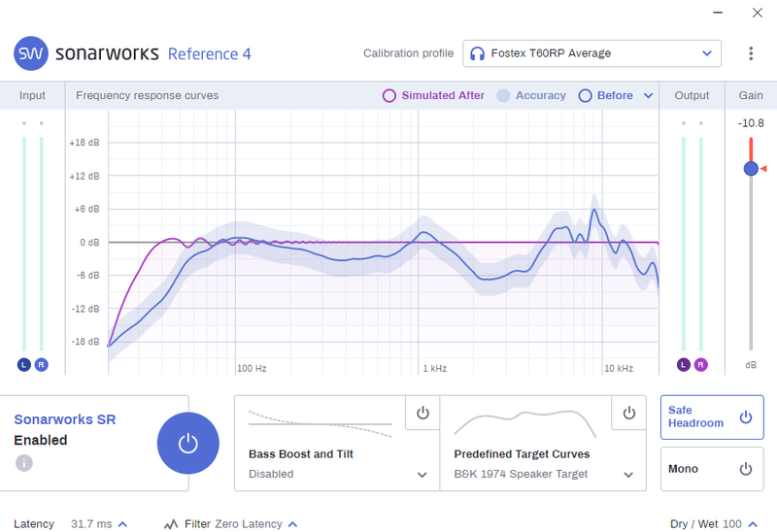Screen dimensions: 777x532
Task: Expand the Filter Zero Latency chevron
Action: tap(293, 524)
